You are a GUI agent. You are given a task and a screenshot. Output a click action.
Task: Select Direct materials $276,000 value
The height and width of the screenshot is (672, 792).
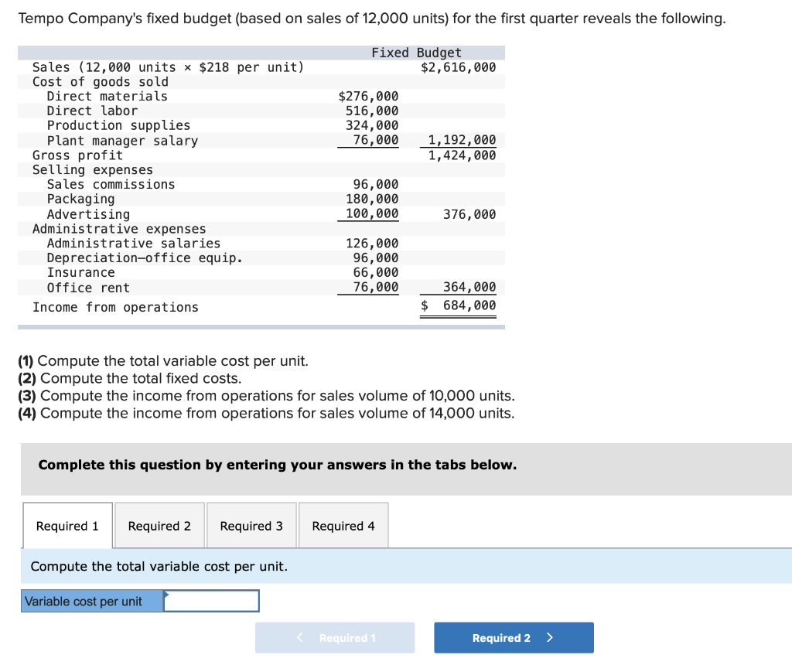pyautogui.click(x=368, y=96)
